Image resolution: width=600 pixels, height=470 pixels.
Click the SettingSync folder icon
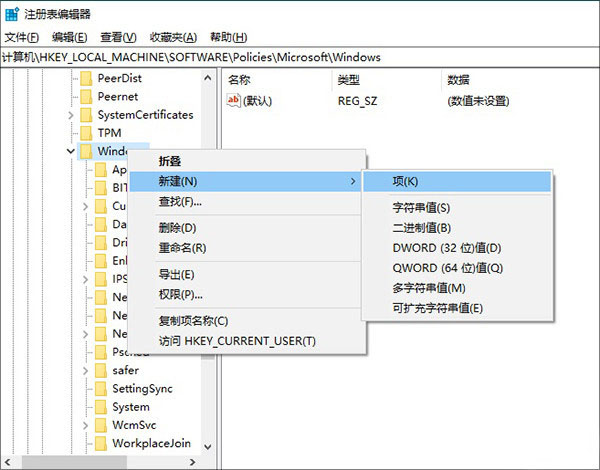(x=100, y=388)
